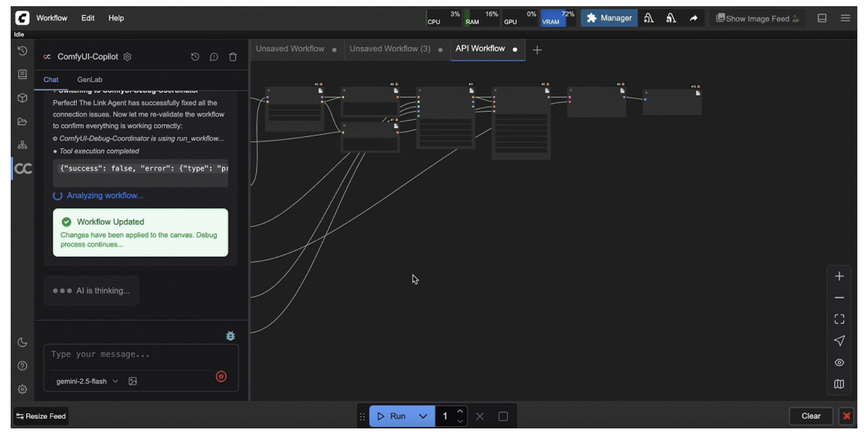Click the CPU usage monitor
Image resolution: width=868 pixels, height=434 pixels.
tap(444, 18)
